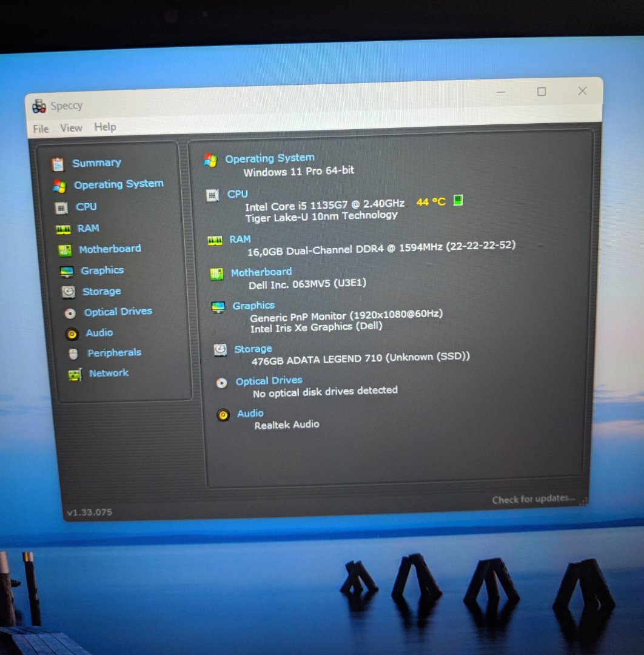This screenshot has width=644, height=655.
Task: Select Optical Drives in the sidebar list
Action: [118, 312]
